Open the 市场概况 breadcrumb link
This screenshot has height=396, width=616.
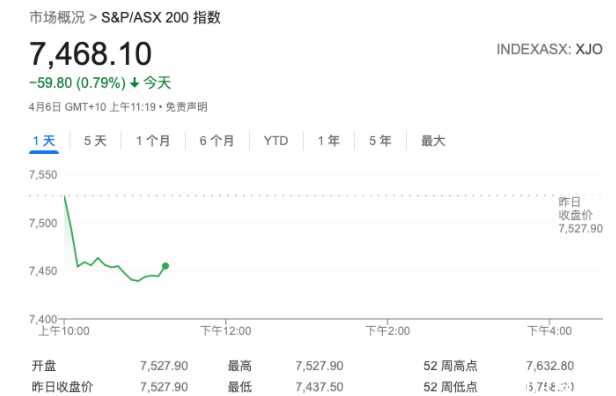coord(57,18)
